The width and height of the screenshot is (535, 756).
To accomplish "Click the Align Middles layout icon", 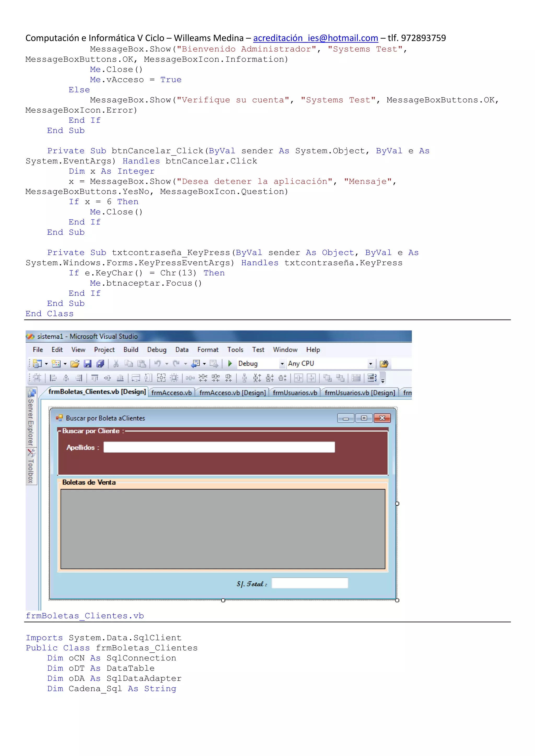I will pos(107,378).
